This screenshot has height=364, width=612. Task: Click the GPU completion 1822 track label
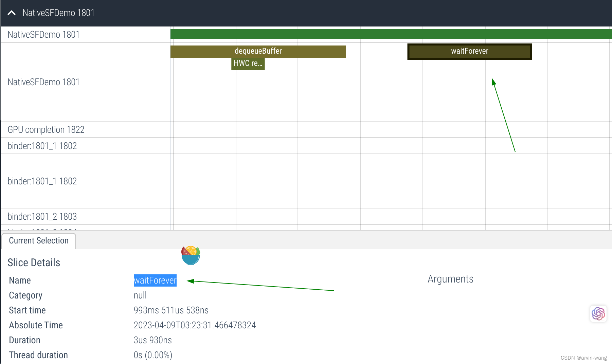(46, 130)
